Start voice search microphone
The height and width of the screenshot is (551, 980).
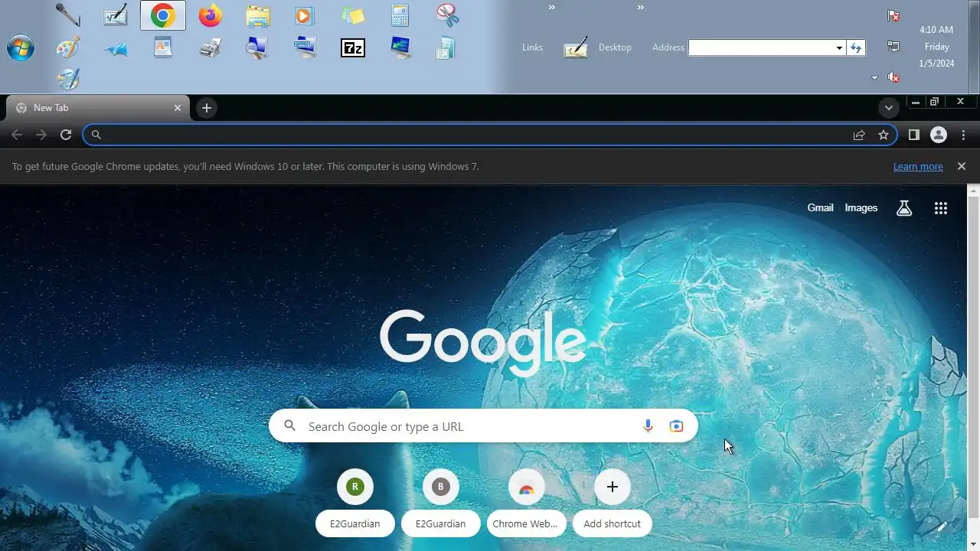tap(648, 426)
